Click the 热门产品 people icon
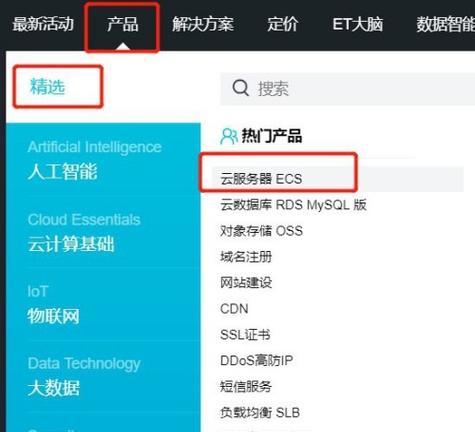 coord(229,136)
